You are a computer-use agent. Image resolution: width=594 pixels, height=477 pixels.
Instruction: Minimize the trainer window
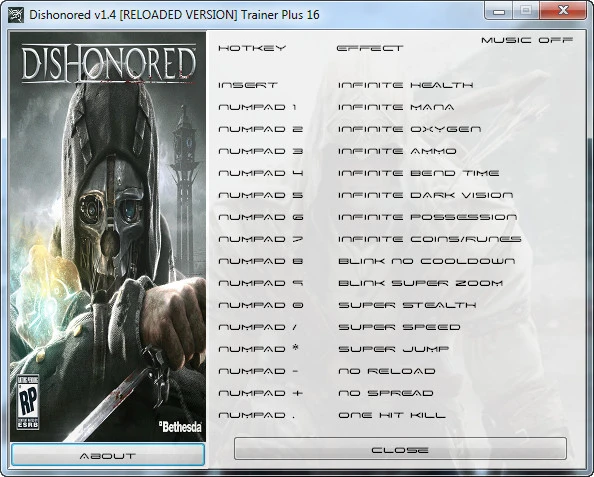click(x=499, y=11)
